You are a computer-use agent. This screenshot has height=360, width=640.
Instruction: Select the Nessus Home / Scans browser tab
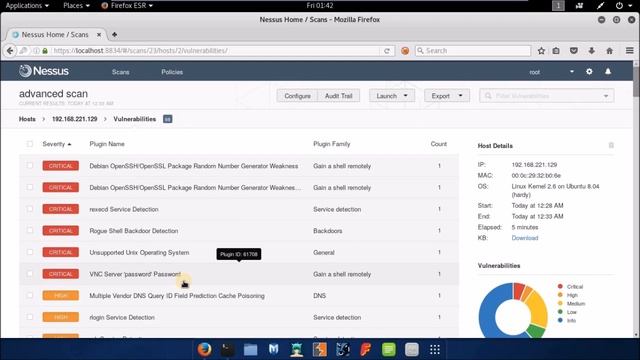tap(56, 35)
